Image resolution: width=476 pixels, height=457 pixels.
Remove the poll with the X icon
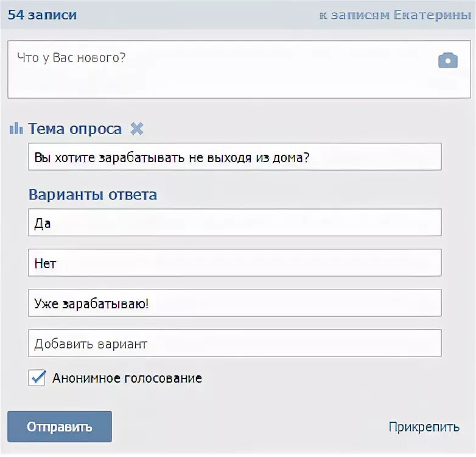click(x=137, y=129)
